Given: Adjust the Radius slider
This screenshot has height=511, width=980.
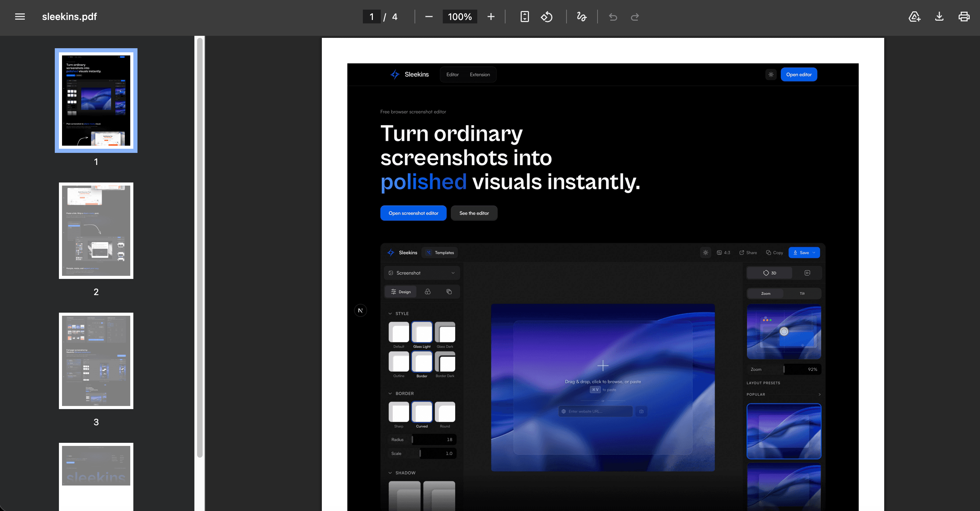Looking at the screenshot, I should [422, 439].
